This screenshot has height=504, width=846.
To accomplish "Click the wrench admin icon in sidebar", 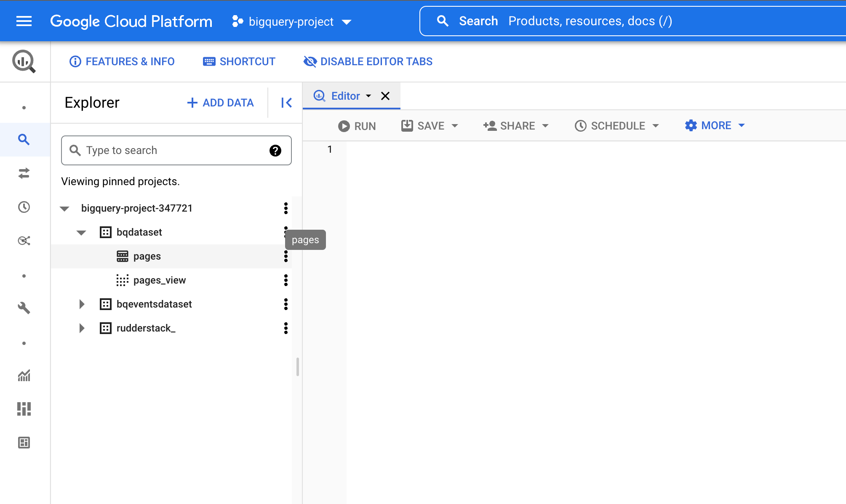I will tap(24, 308).
